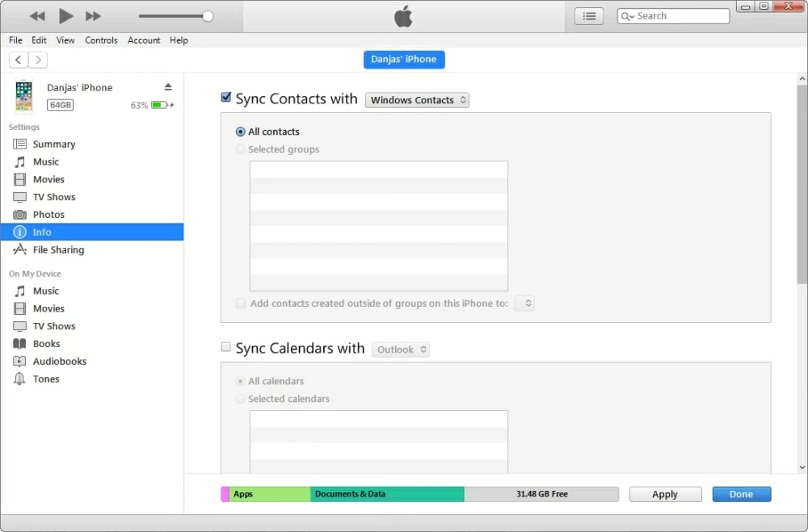Click the rewind previous track icon
This screenshot has width=808, height=532.
(x=37, y=16)
